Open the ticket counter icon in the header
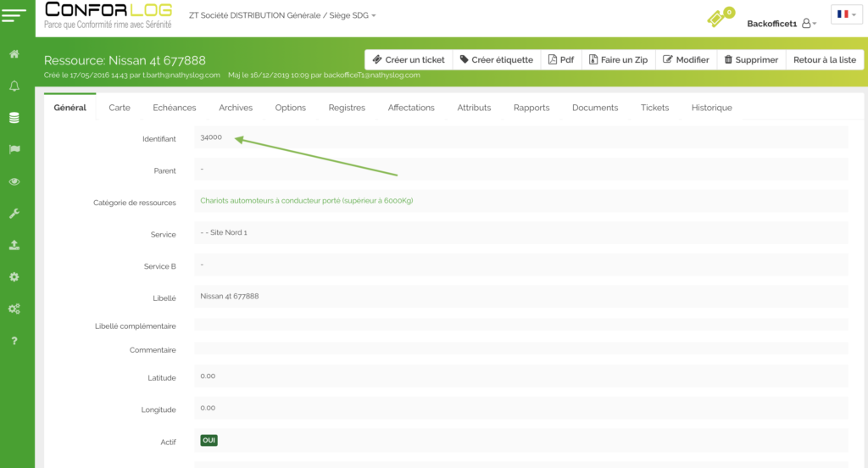Image resolution: width=868 pixels, height=468 pixels. coord(720,17)
